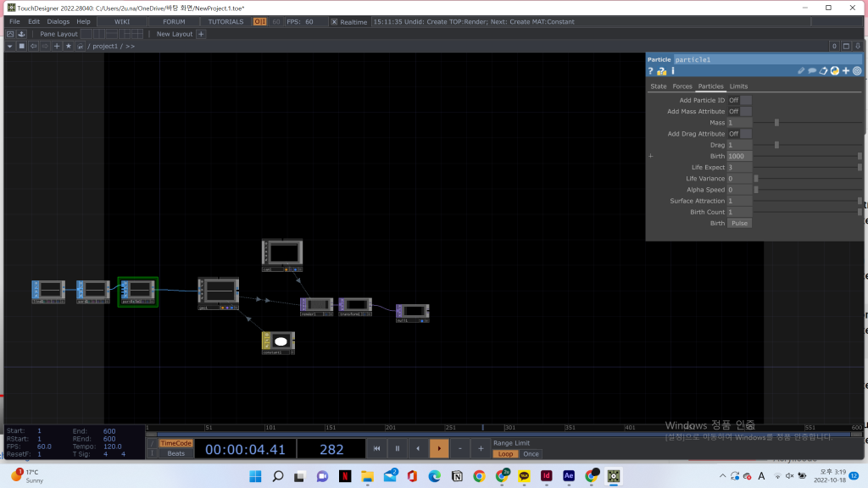The height and width of the screenshot is (488, 868).
Task: Select TimeCode display mode
Action: (x=175, y=443)
